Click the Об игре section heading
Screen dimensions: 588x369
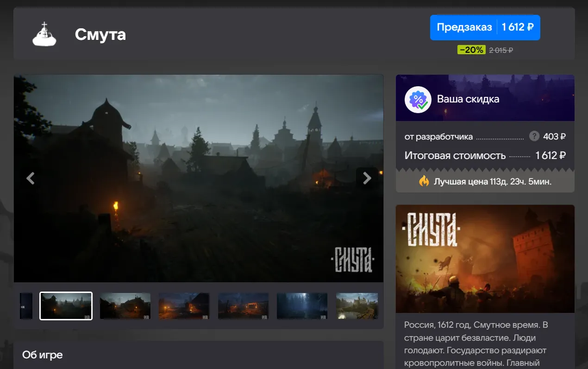(43, 355)
